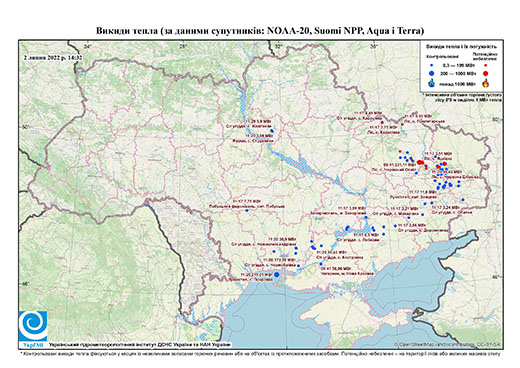This screenshot has width=520, height=368.
Task: Select the large blue heat marker near Kherson coast
Action: click(x=276, y=274)
